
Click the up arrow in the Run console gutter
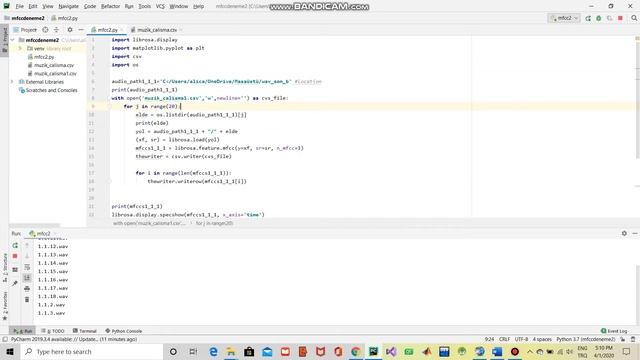[x=27, y=245]
